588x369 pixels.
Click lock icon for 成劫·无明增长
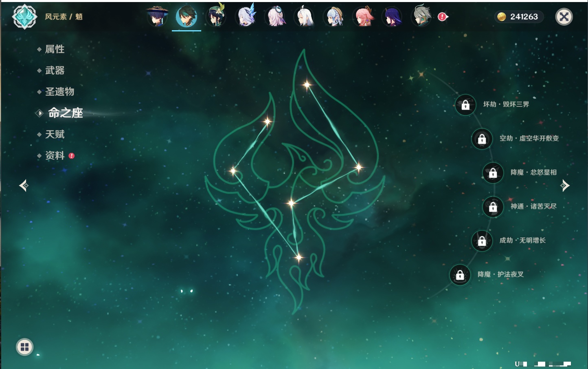(x=482, y=241)
